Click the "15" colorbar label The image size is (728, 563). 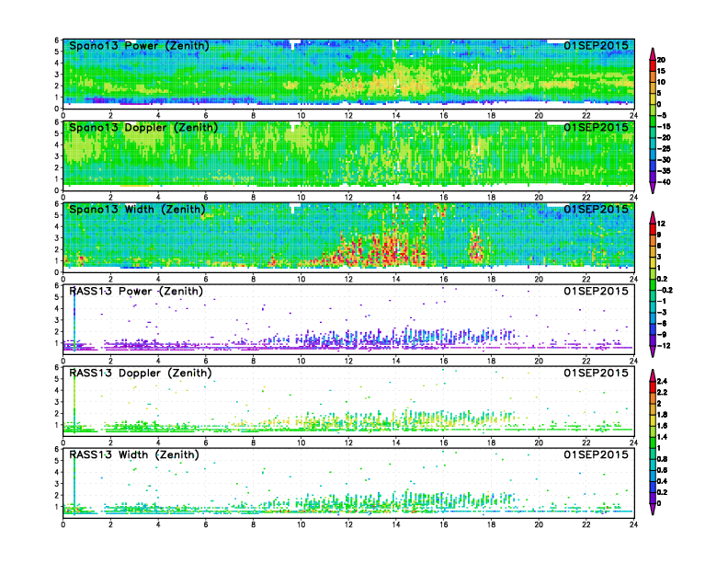pyautogui.click(x=661, y=71)
